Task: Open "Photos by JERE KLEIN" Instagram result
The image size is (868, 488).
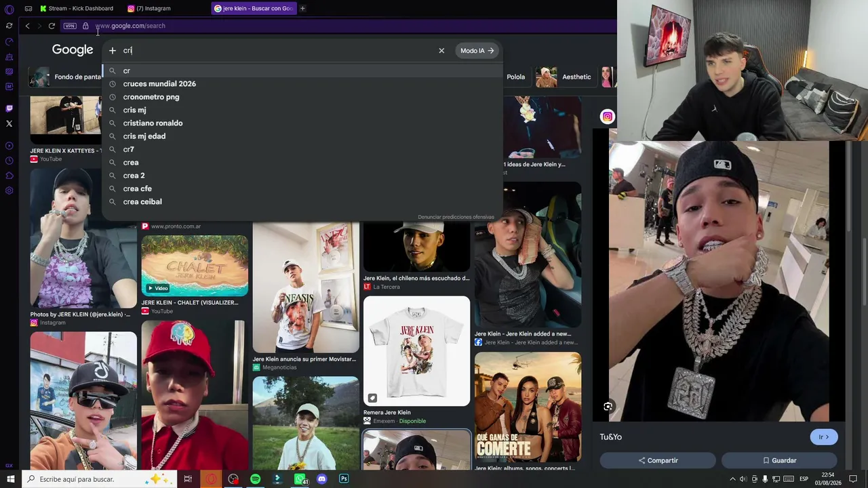Action: point(81,314)
